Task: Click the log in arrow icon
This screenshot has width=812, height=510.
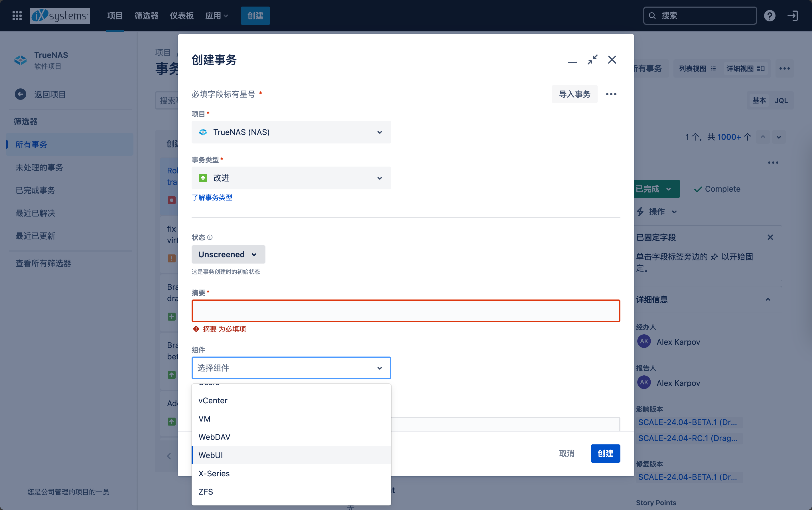Action: [x=792, y=15]
